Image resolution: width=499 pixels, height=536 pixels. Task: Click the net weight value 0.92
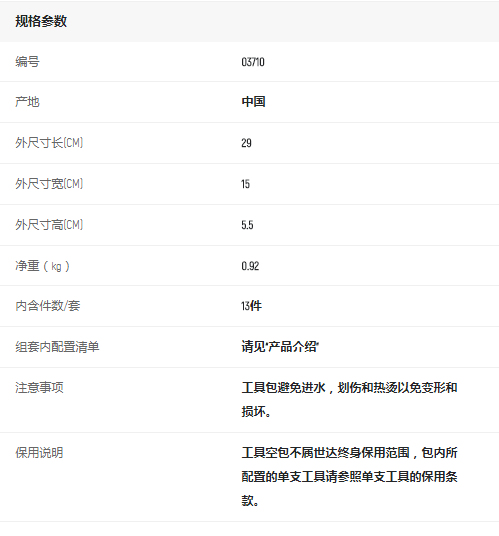coord(250,266)
